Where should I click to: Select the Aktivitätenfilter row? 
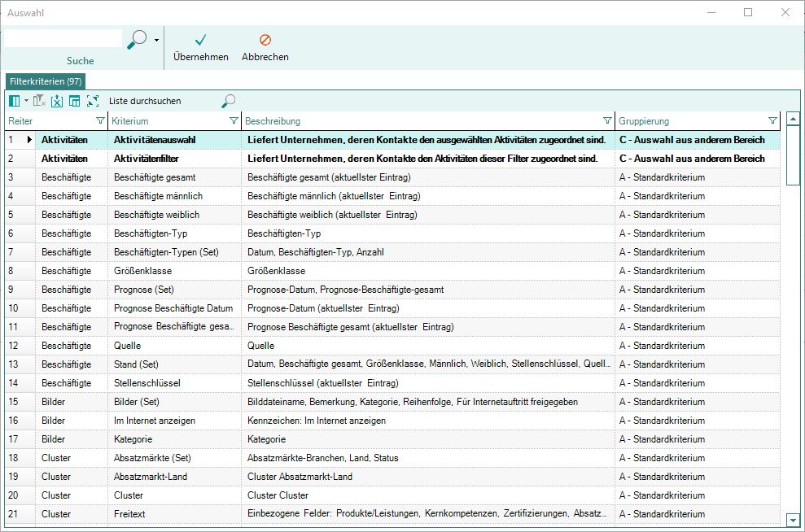tap(147, 159)
